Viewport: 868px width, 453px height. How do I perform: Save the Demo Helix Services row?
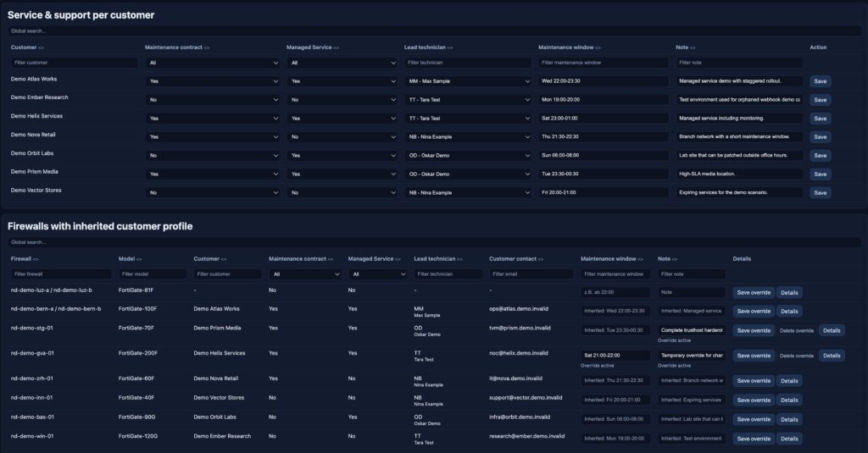(820, 119)
